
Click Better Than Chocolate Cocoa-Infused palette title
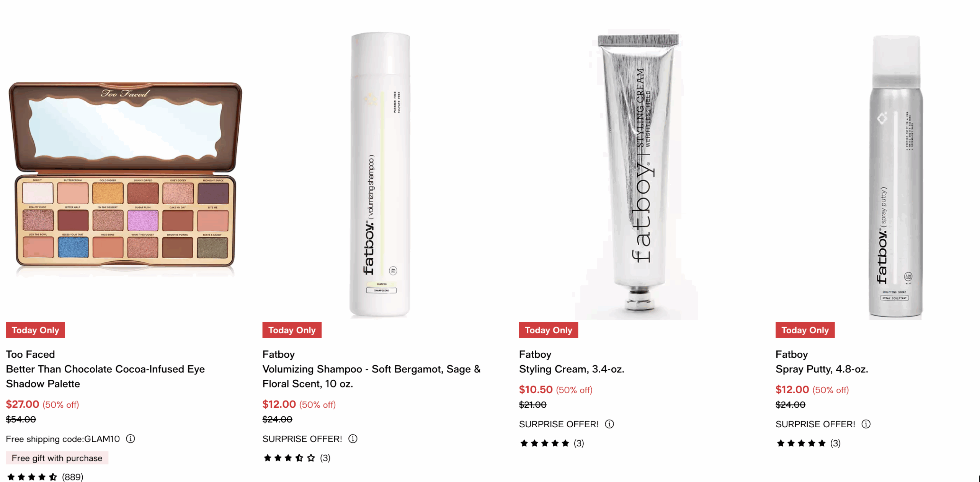coord(105,376)
